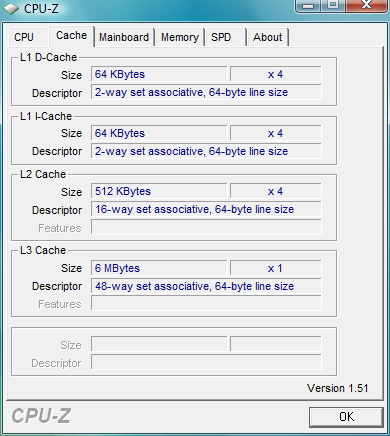
Task: Click the L3 Cache 6 MBytes field
Action: coord(159,268)
